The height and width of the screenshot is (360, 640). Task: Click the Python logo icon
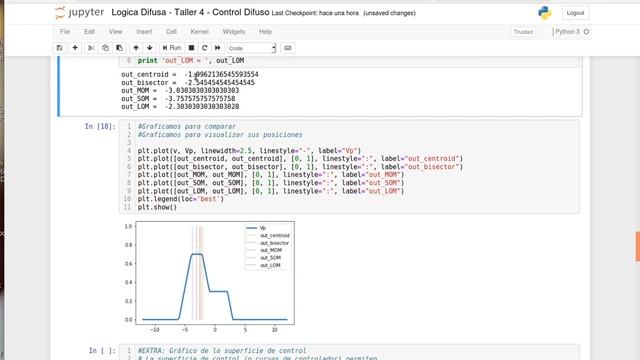point(544,13)
